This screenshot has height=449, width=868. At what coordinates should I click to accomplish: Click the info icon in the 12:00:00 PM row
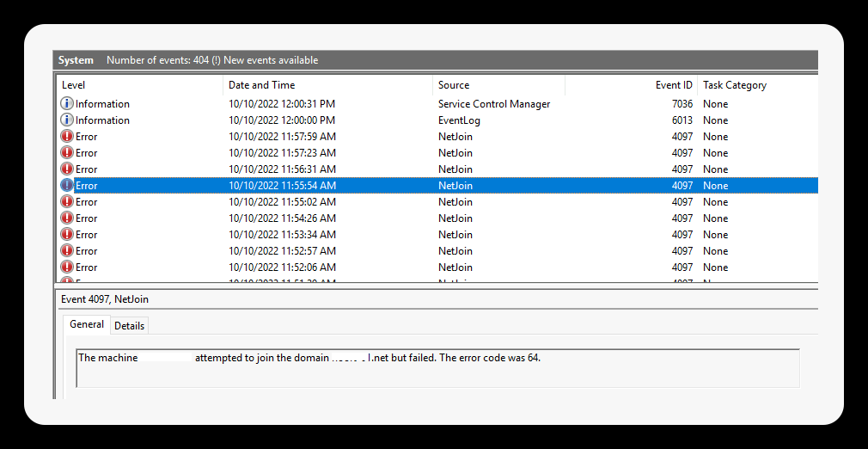[x=66, y=120]
